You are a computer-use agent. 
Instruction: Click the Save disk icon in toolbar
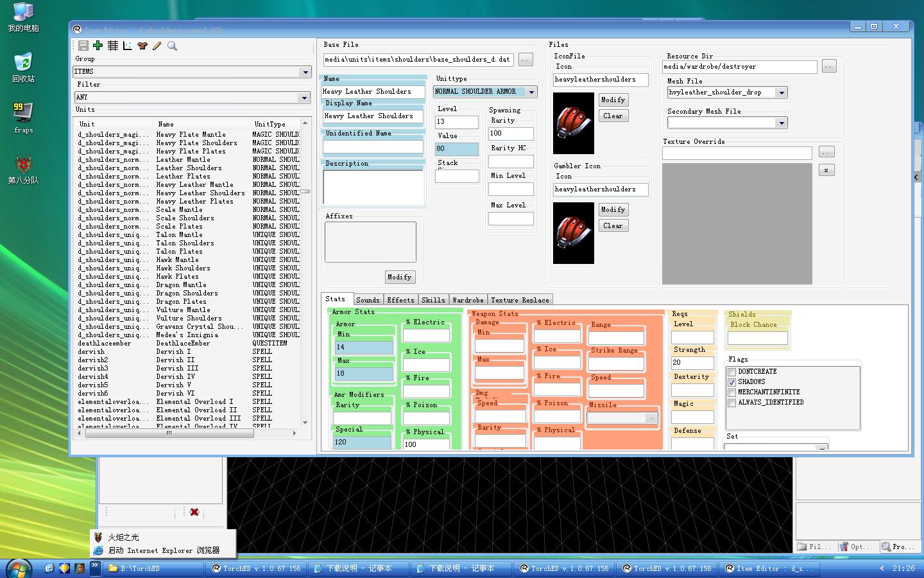[x=83, y=46]
